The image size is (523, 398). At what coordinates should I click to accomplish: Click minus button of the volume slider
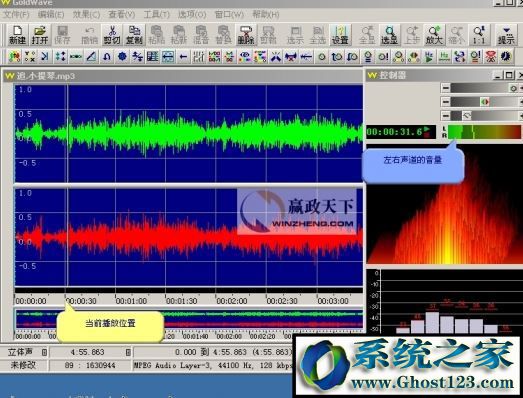446,88
